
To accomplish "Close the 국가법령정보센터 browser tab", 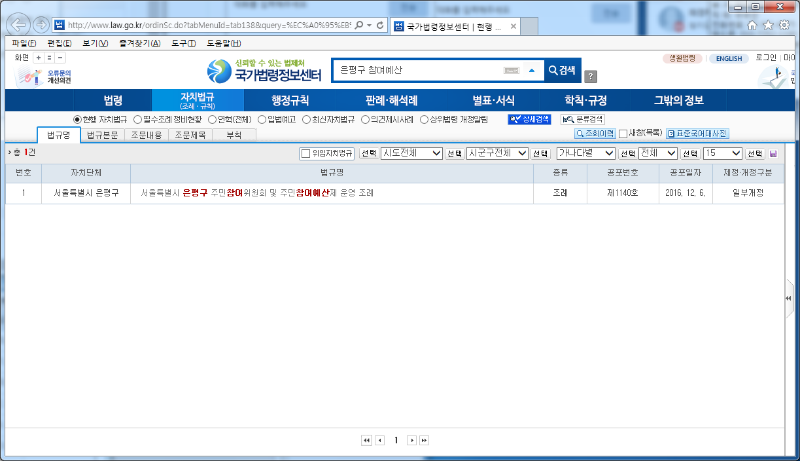I will tap(513, 26).
